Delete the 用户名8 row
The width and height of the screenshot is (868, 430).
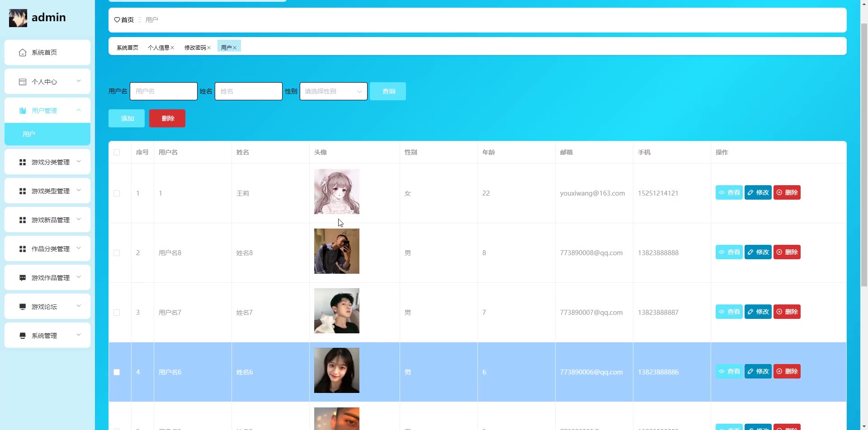click(787, 252)
